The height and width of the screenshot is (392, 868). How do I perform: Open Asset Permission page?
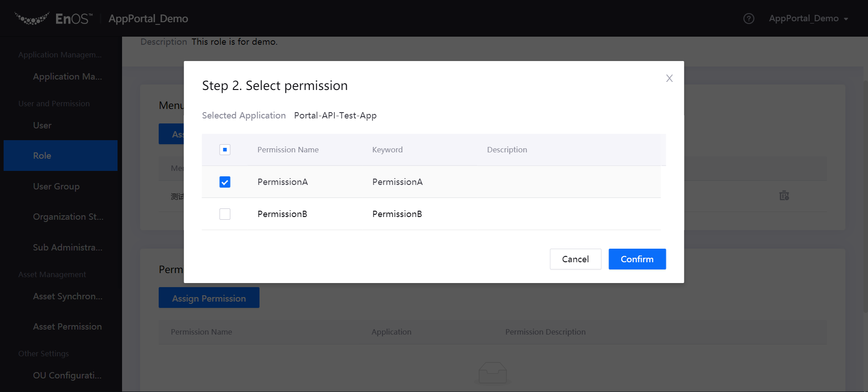point(67,326)
